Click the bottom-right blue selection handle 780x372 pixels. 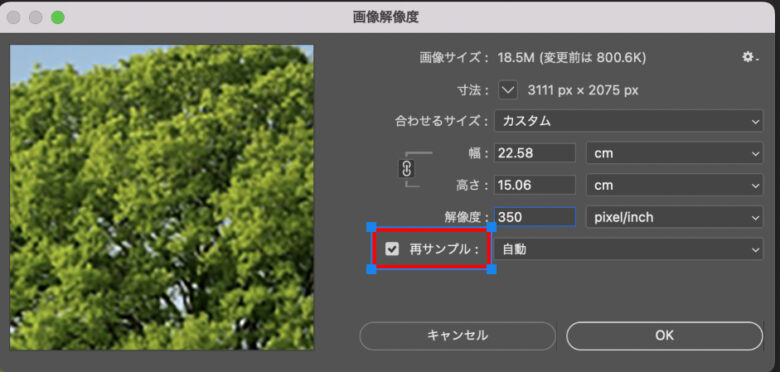click(x=491, y=269)
